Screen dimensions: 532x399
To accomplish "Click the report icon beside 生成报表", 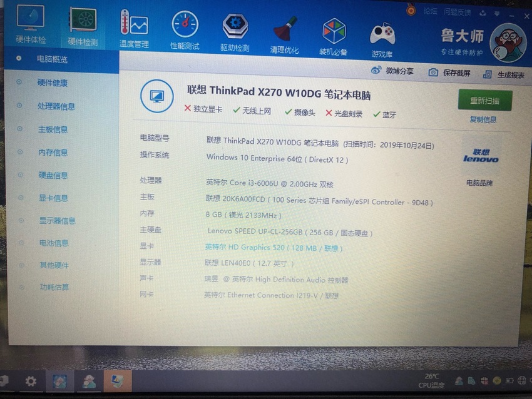I will click(487, 74).
